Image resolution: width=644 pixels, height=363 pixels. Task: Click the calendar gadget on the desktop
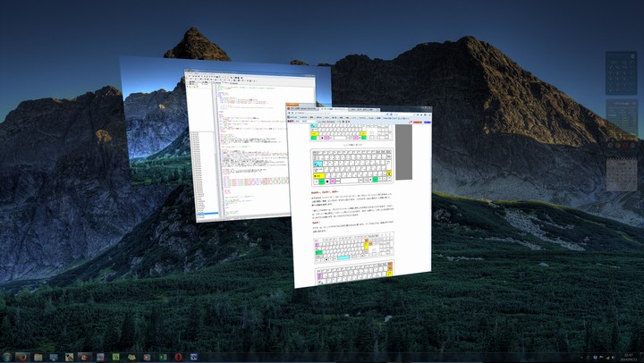click(x=621, y=174)
